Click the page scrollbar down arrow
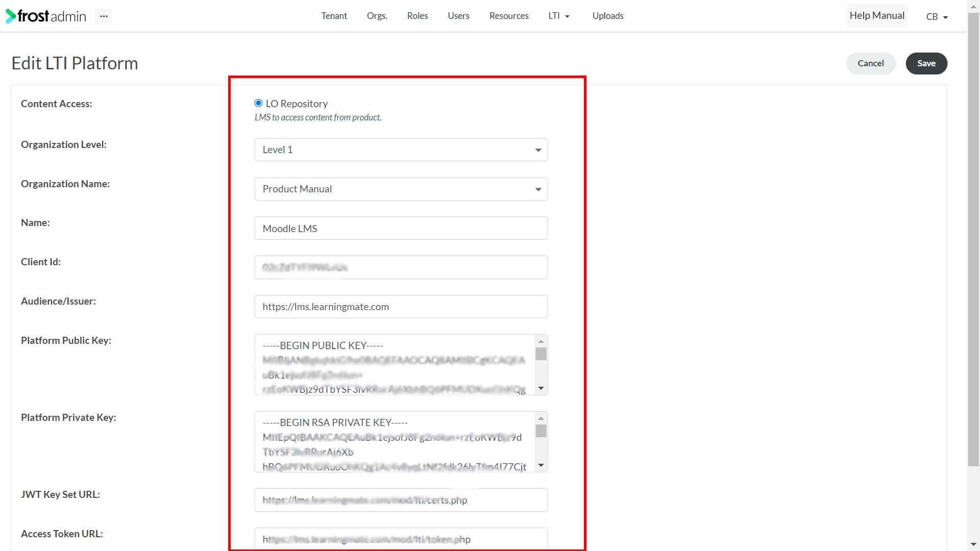This screenshot has width=980, height=551. coord(973,544)
